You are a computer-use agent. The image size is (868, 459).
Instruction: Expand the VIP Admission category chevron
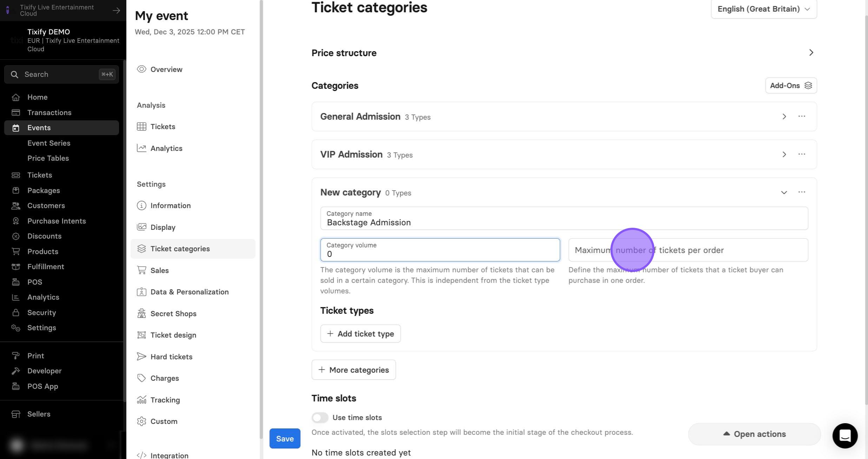pyautogui.click(x=784, y=154)
